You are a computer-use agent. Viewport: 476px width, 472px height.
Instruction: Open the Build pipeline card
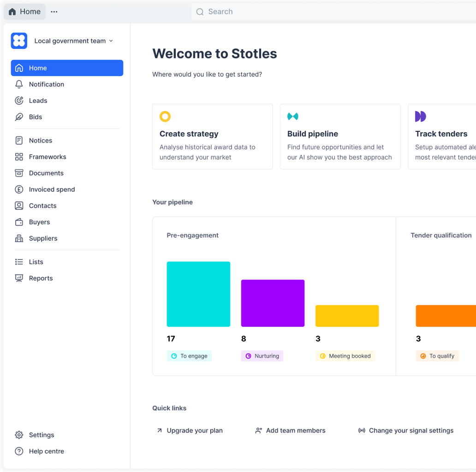pyautogui.click(x=340, y=136)
